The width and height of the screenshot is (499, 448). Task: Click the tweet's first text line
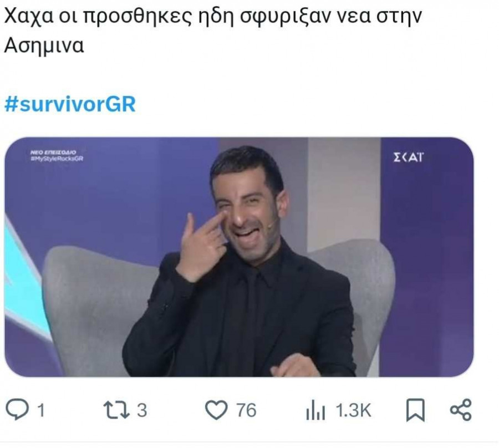(212, 16)
